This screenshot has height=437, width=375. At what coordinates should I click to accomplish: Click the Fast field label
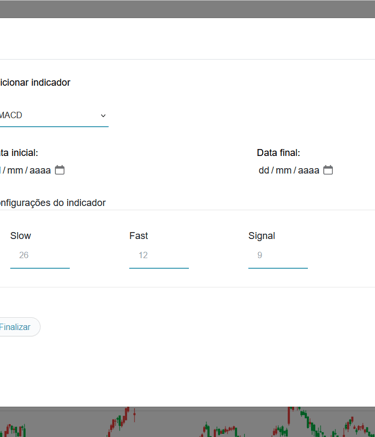pyautogui.click(x=139, y=236)
